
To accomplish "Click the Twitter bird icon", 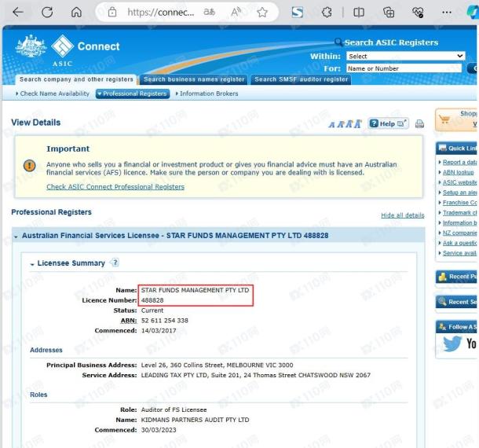I will tap(452, 343).
